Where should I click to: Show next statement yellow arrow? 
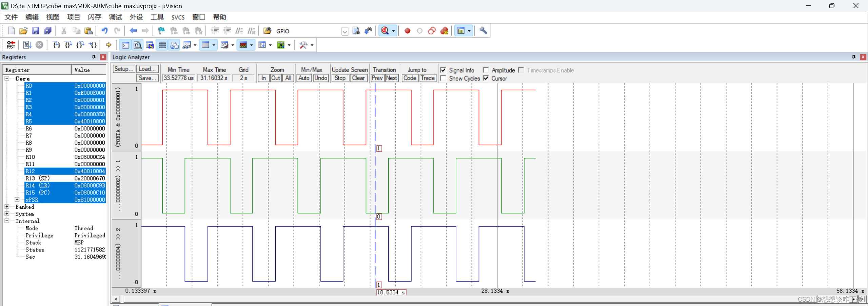pos(108,45)
